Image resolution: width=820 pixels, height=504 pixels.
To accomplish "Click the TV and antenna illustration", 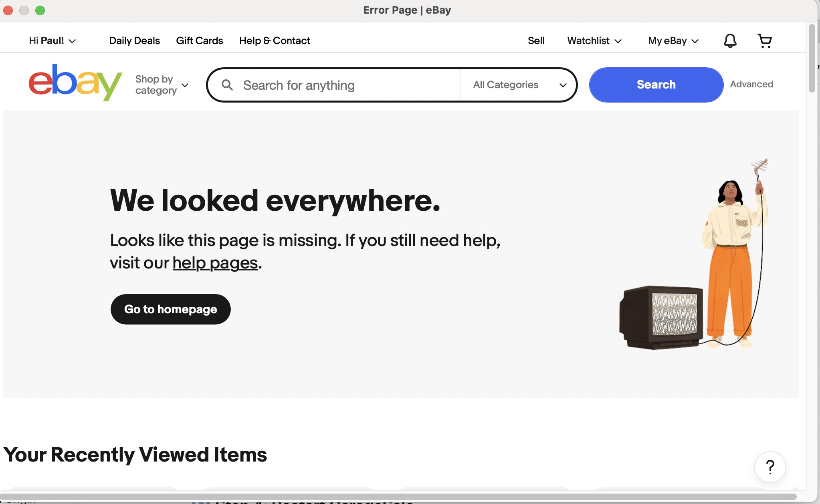I will pyautogui.click(x=694, y=254).
